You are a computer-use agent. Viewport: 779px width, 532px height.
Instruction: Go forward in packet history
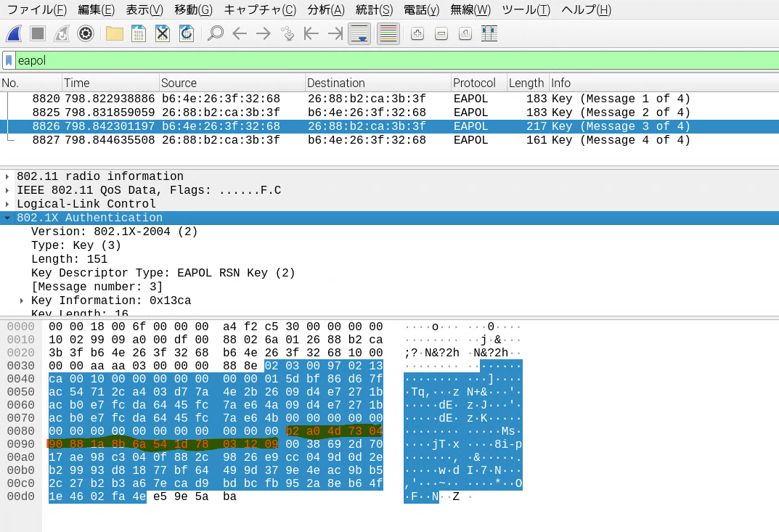[x=264, y=34]
